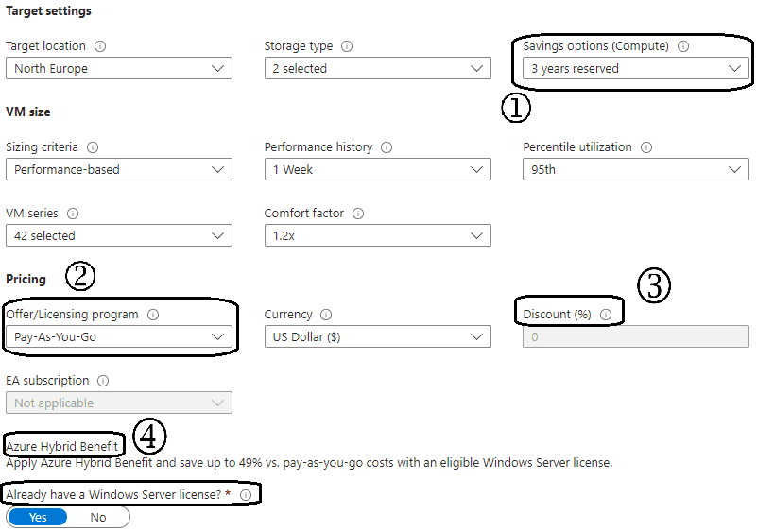757x532 pixels.
Task: Click the Percentile utilization info icon
Action: click(x=645, y=147)
